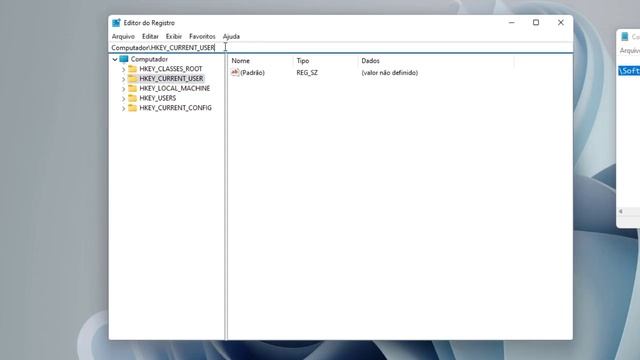Screen dimensions: 640x360
Task: Open the Favoritos menu
Action: pos(202,36)
